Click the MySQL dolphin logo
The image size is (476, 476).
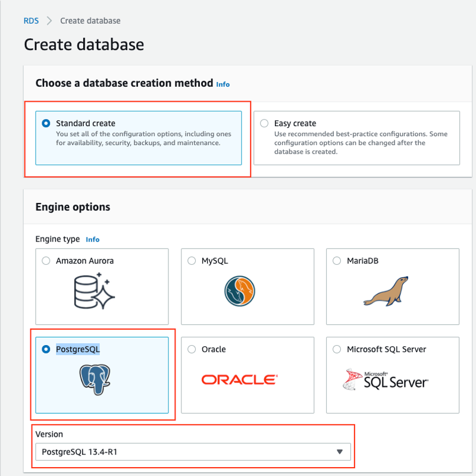pyautogui.click(x=240, y=291)
